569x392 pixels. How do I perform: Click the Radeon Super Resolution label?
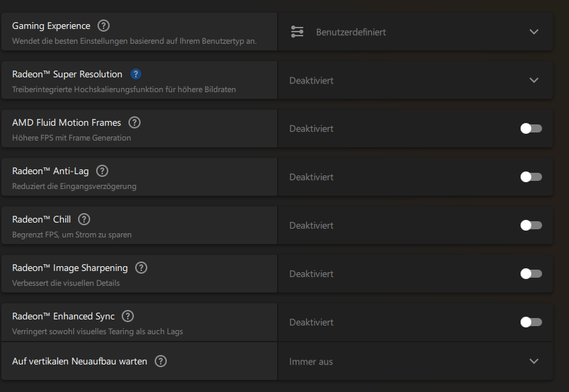[x=67, y=74]
